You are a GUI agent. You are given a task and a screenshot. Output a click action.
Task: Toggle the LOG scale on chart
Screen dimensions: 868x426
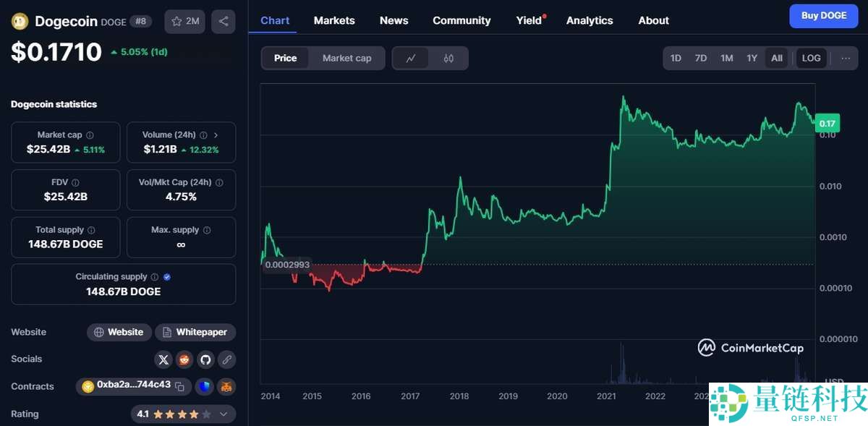pos(811,59)
